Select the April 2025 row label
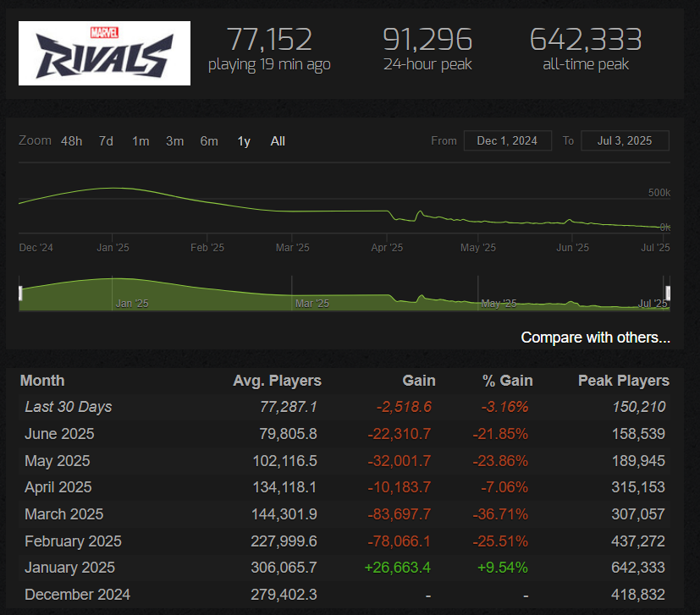The height and width of the screenshot is (615, 700). point(58,487)
